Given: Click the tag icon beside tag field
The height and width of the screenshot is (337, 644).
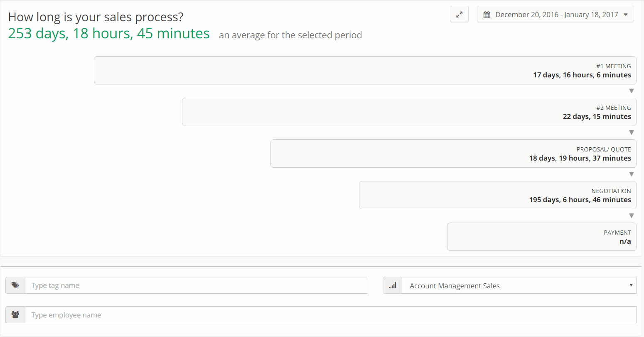Looking at the screenshot, I should (x=15, y=285).
